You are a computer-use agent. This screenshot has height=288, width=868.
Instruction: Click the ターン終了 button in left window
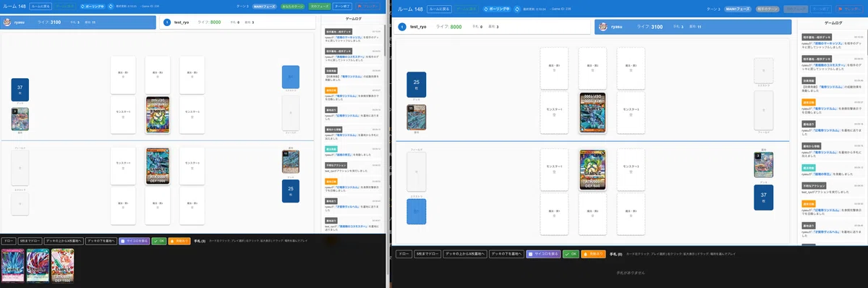[x=341, y=6]
